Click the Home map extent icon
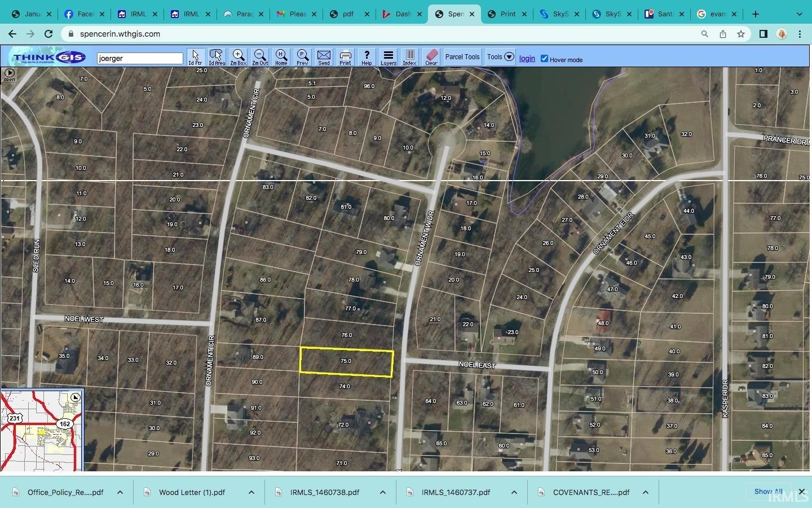 click(281, 57)
